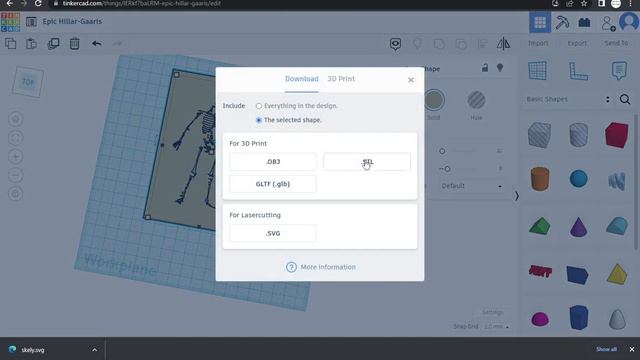Choose the Hole striped swatch
640x360 pixels.
tap(476, 100)
